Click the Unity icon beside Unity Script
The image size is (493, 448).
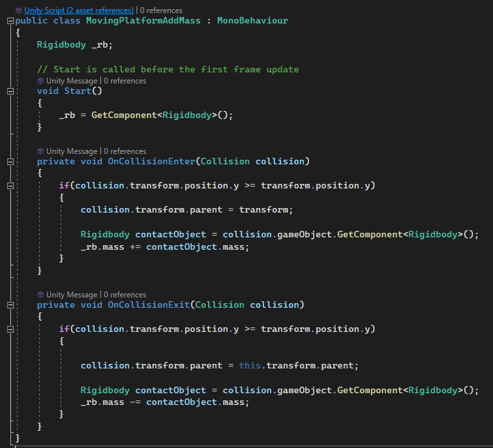[x=18, y=10]
